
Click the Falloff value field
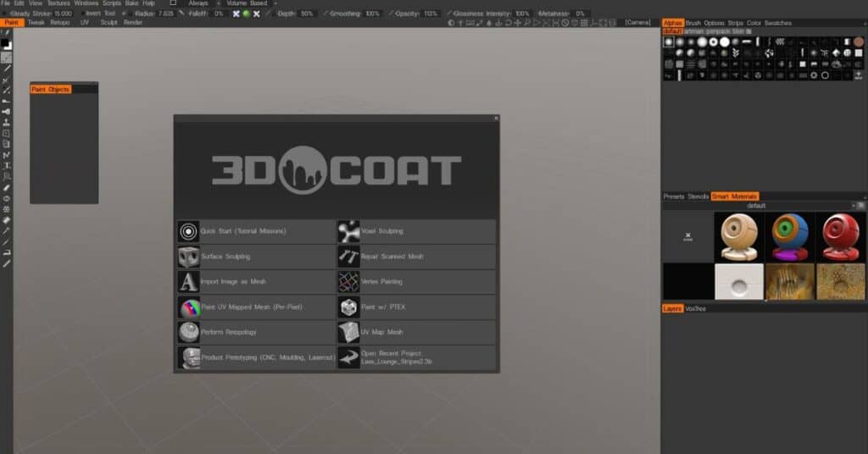[220, 14]
